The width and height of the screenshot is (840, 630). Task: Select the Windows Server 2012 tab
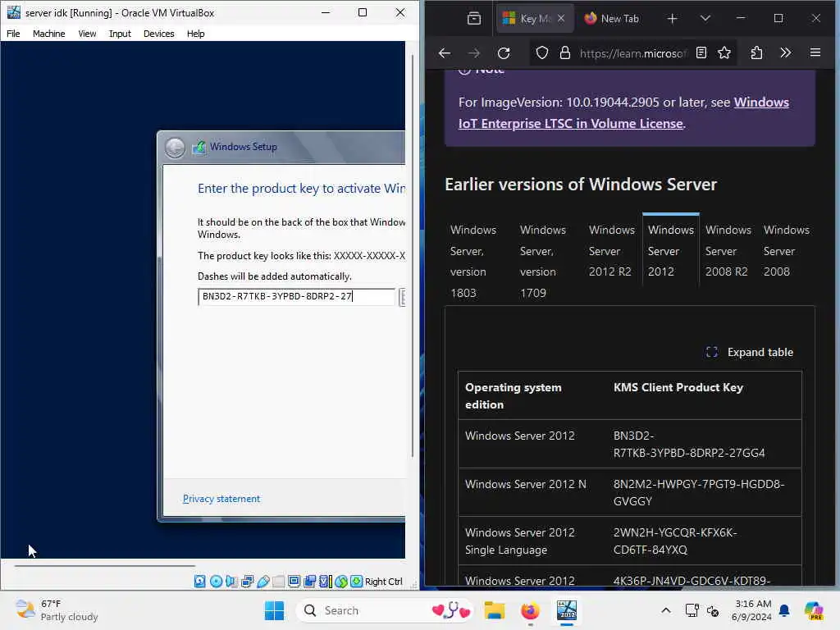tap(671, 251)
